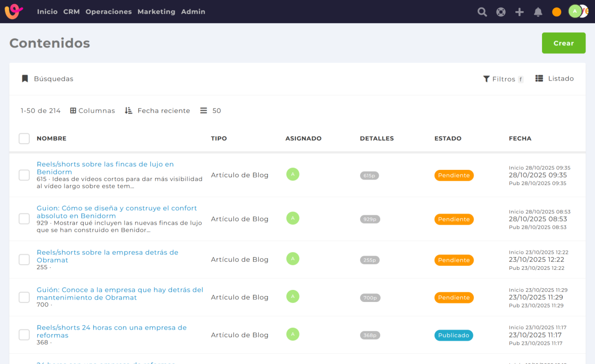Screen dimensions: 595x364
Task: Open the notifications bell
Action: click(538, 12)
